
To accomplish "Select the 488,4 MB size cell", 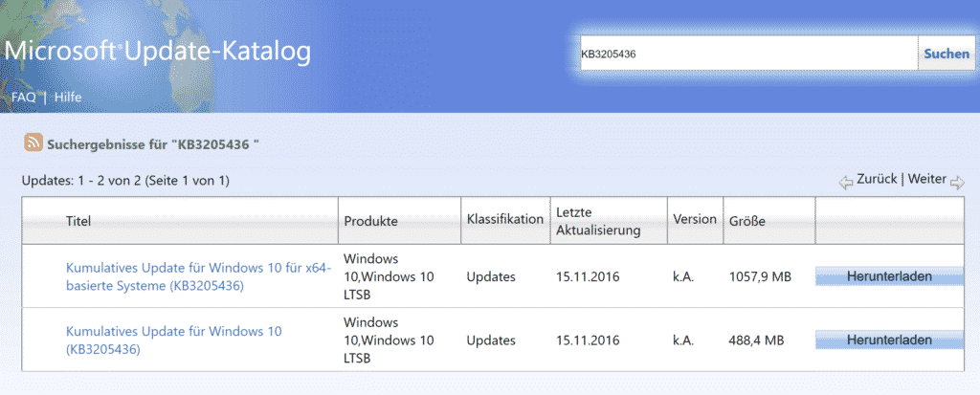I will (x=756, y=340).
